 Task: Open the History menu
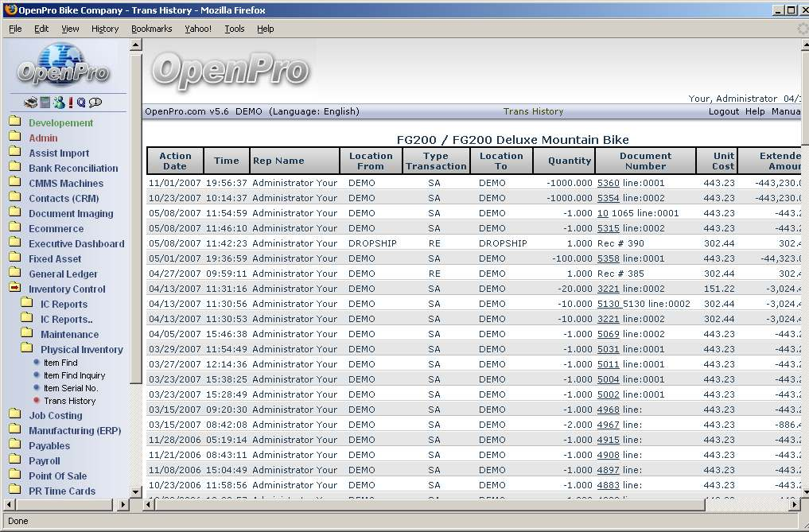point(104,29)
